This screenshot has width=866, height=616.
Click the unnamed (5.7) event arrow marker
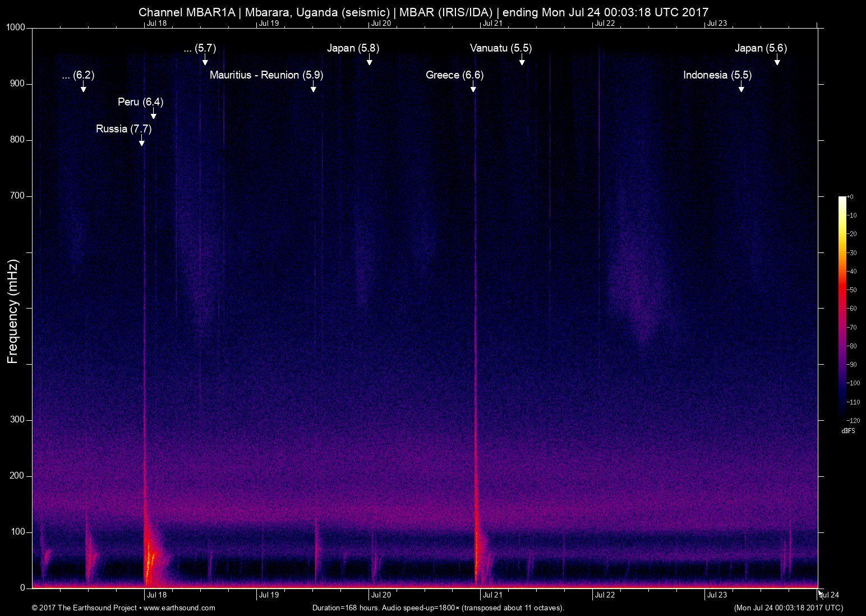(x=205, y=60)
